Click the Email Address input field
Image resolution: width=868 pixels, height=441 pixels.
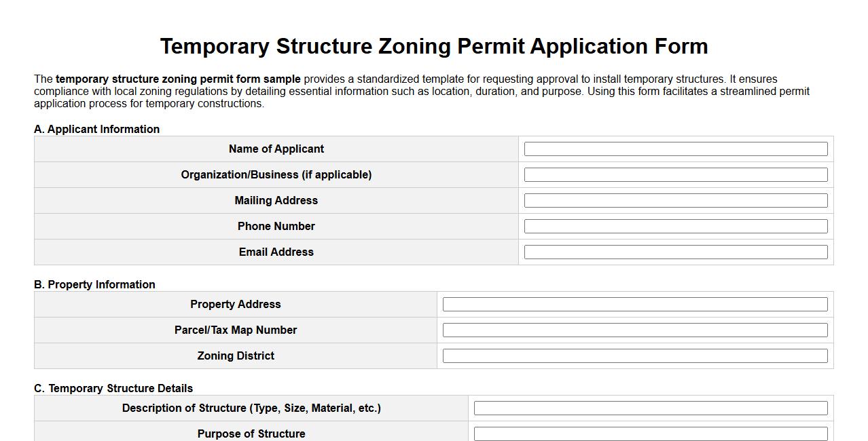[674, 252]
